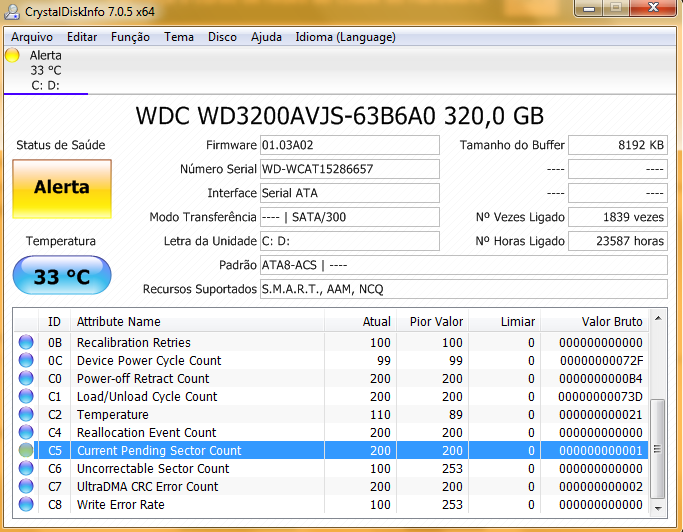Close the CrystalDiskInfo window
Image resolution: width=683 pixels, height=532 pixels.
[x=653, y=8]
